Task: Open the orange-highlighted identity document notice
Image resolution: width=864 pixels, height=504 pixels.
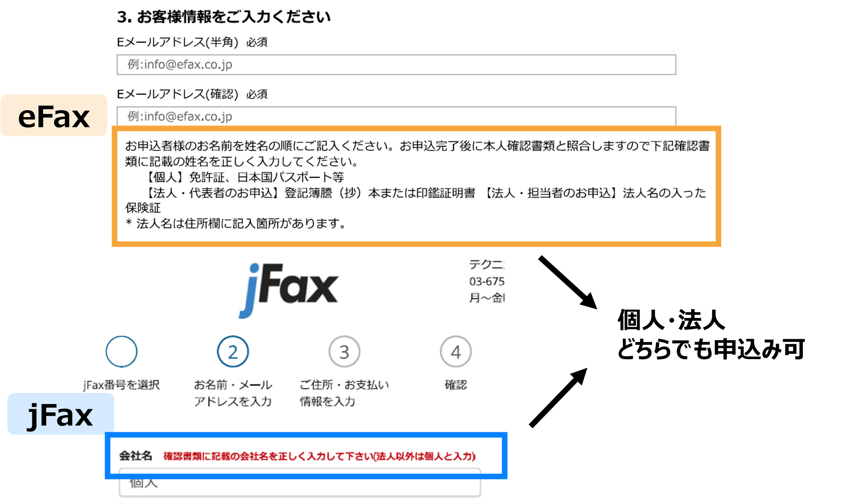Action: (416, 186)
